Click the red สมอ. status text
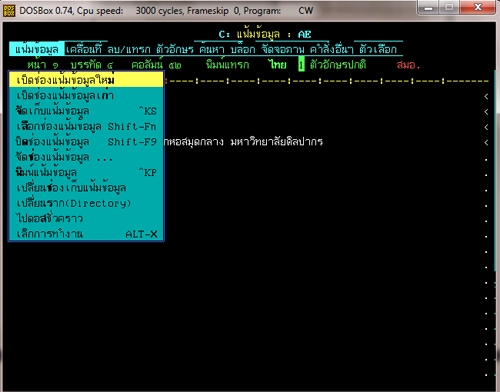Screen dimensions: 500x392 pyautogui.click(x=408, y=65)
